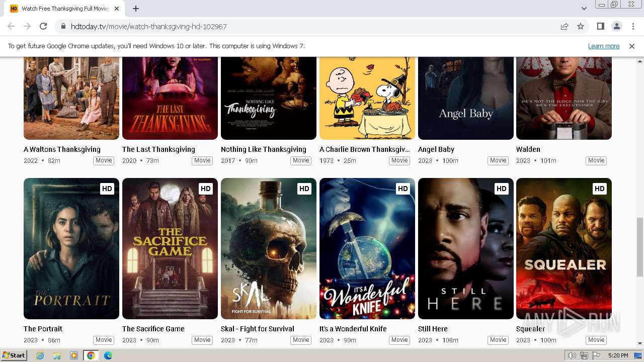The width and height of the screenshot is (644, 362).
Task: Open The Portrait poster
Action: pyautogui.click(x=71, y=248)
